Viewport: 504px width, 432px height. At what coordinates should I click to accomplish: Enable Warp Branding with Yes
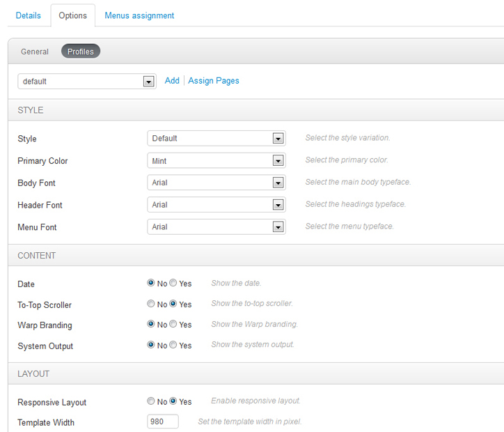pyautogui.click(x=173, y=325)
